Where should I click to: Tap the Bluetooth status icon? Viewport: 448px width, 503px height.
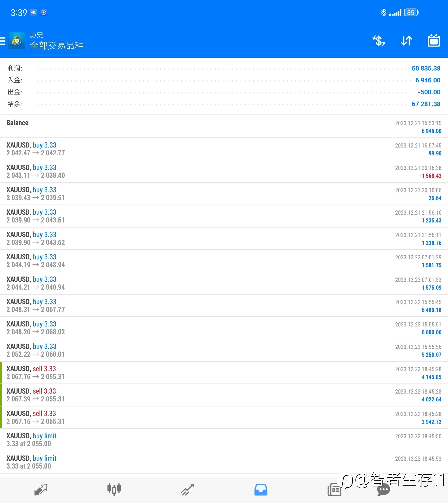click(x=384, y=12)
